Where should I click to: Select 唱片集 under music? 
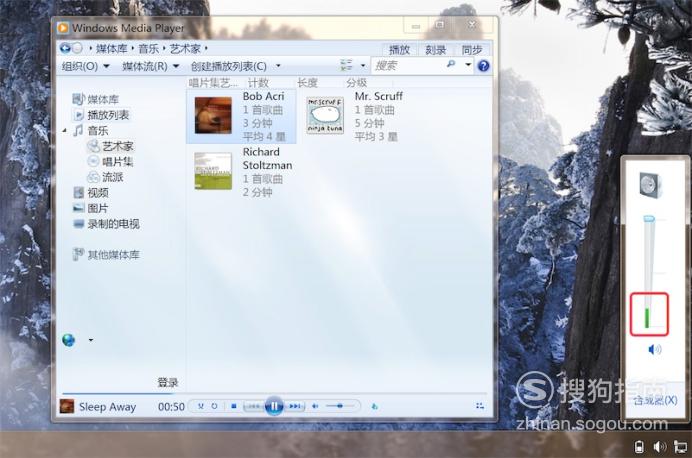110,161
